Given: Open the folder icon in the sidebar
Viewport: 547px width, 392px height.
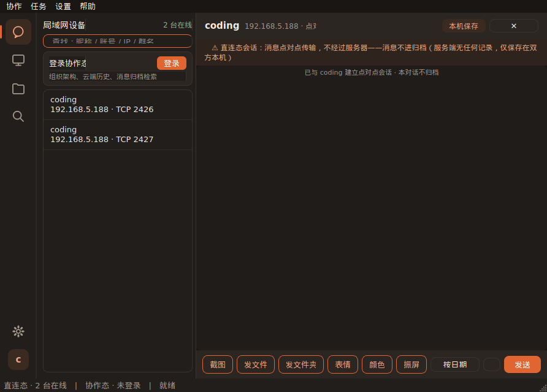Looking at the screenshot, I should tap(18, 89).
